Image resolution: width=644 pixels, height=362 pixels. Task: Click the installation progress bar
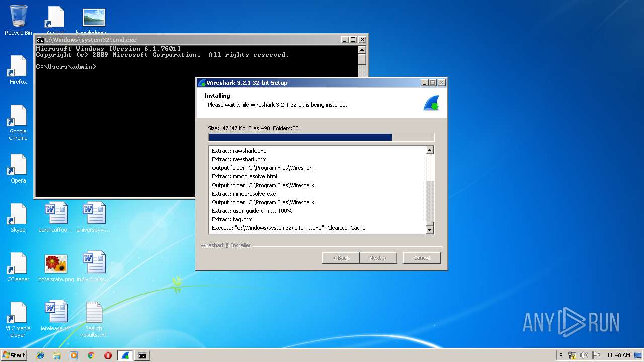pyautogui.click(x=321, y=137)
